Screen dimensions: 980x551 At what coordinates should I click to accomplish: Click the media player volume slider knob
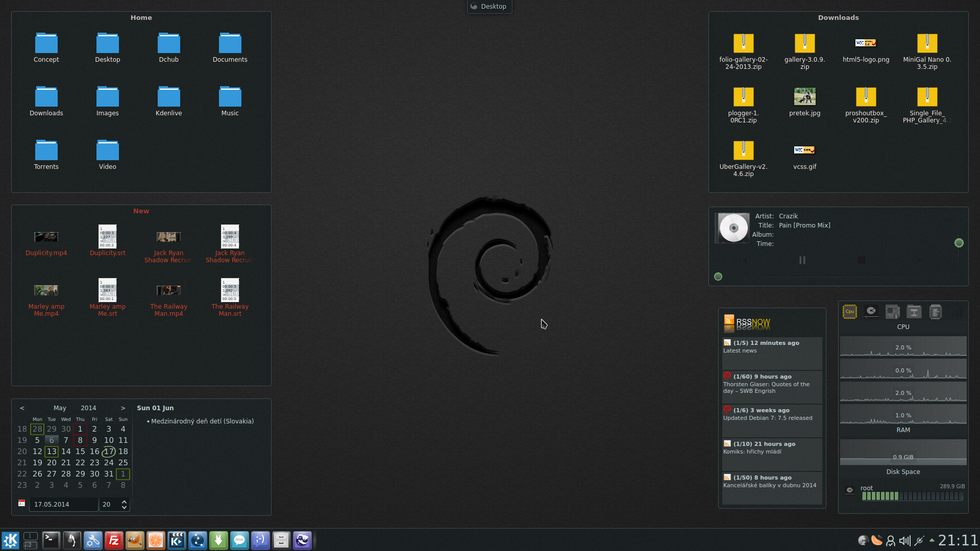coord(959,243)
